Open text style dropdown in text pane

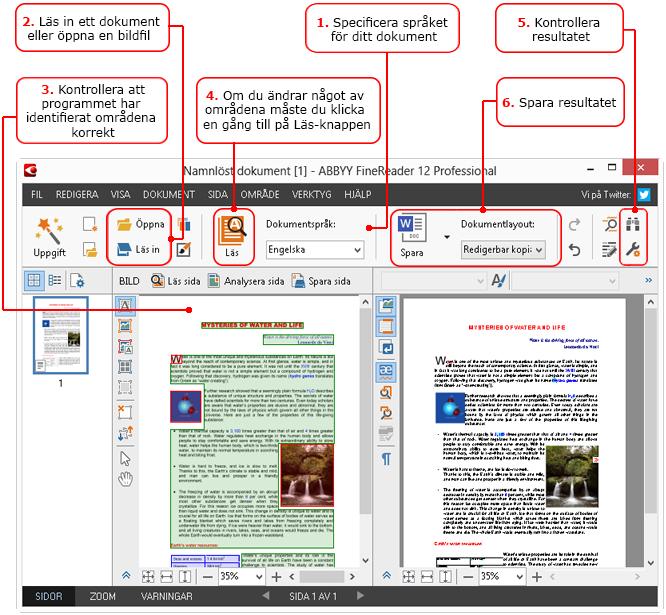pyautogui.click(x=433, y=280)
